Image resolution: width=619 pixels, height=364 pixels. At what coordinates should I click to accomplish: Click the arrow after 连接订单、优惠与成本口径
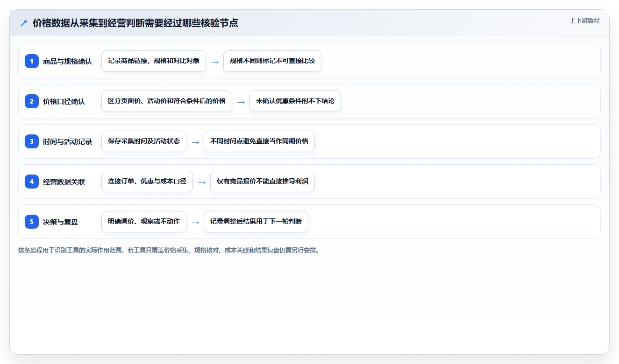tap(202, 182)
